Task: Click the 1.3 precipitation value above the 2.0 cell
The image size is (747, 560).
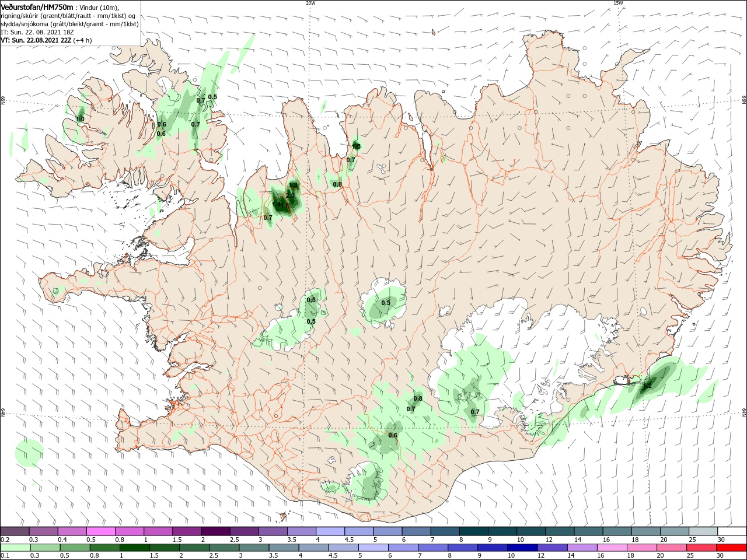Action: (x=294, y=185)
